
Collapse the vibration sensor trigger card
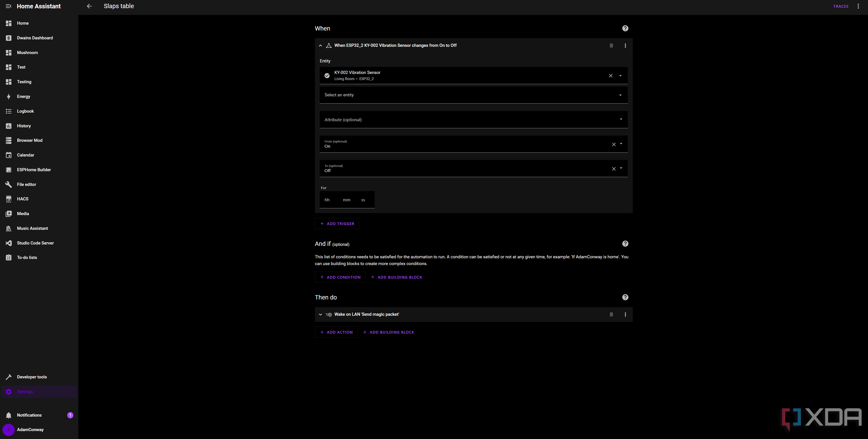[x=320, y=45]
